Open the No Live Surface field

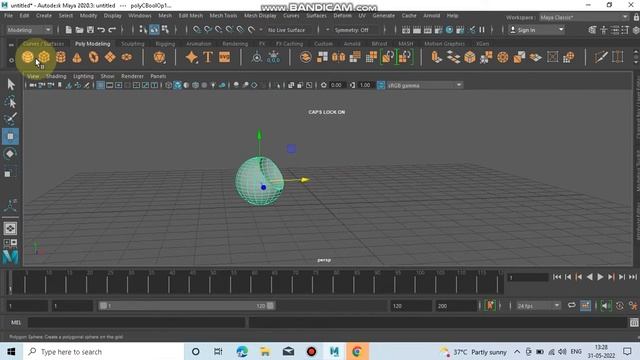click(291, 30)
